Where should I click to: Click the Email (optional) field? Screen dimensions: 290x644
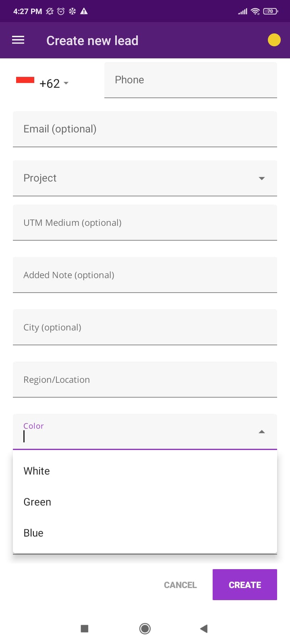point(145,129)
